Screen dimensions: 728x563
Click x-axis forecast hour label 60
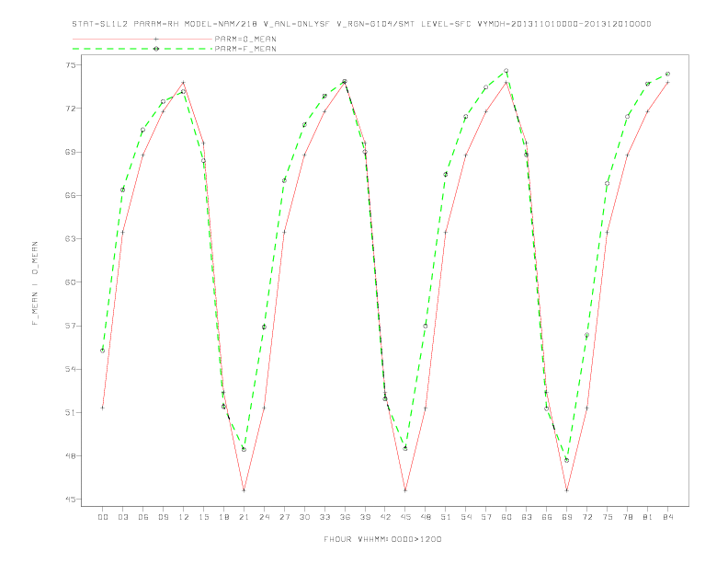tap(506, 517)
